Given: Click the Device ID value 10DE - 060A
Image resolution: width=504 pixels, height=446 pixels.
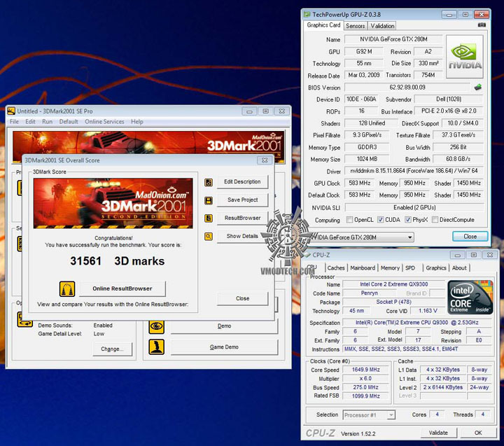Looking at the screenshot, I should [x=361, y=99].
